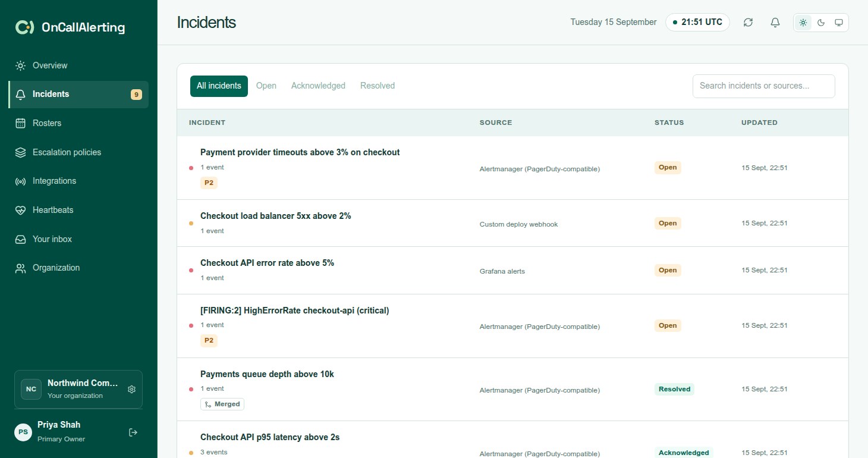Click the PS user avatar

pyautogui.click(x=23, y=432)
